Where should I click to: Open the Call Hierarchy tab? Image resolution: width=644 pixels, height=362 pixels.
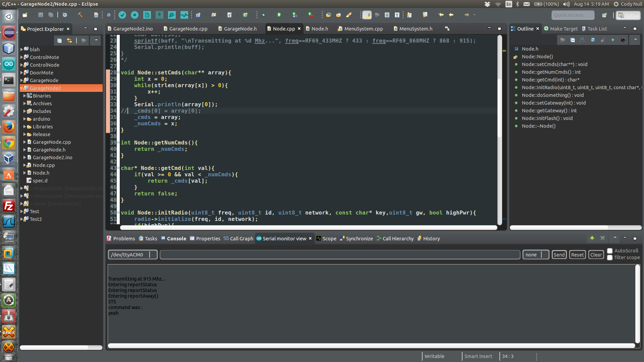(x=395, y=239)
